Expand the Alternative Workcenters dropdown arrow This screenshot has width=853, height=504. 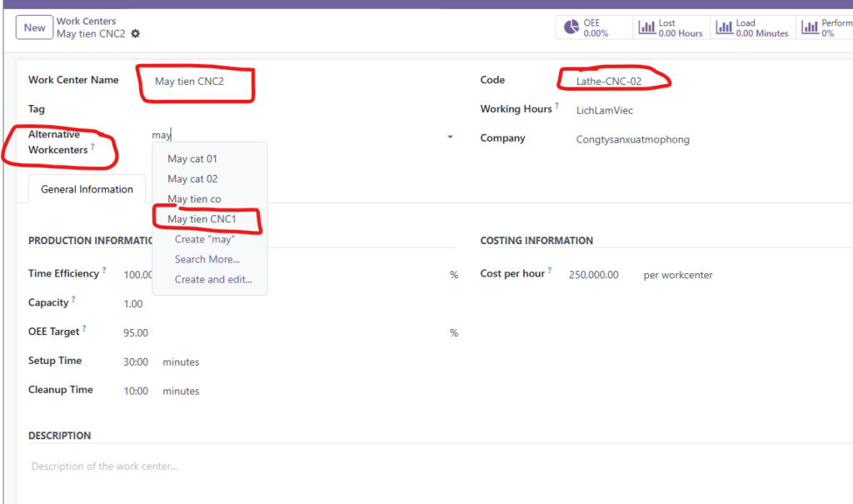[450, 137]
